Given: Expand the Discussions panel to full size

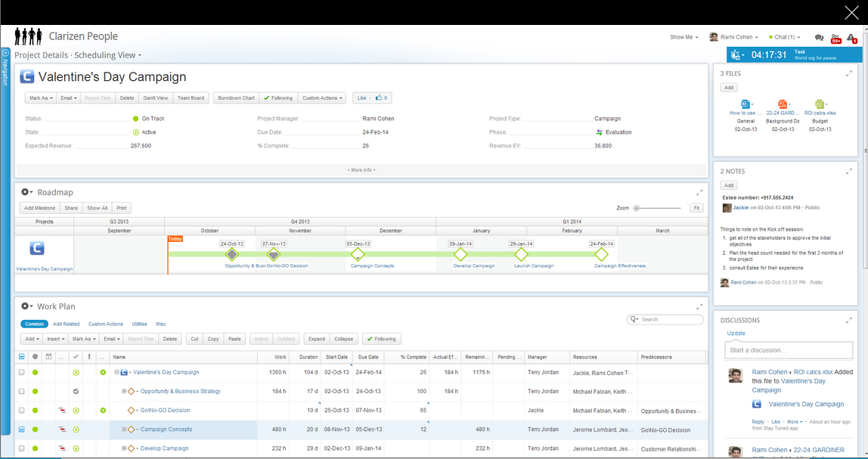Looking at the screenshot, I should pyautogui.click(x=849, y=321).
